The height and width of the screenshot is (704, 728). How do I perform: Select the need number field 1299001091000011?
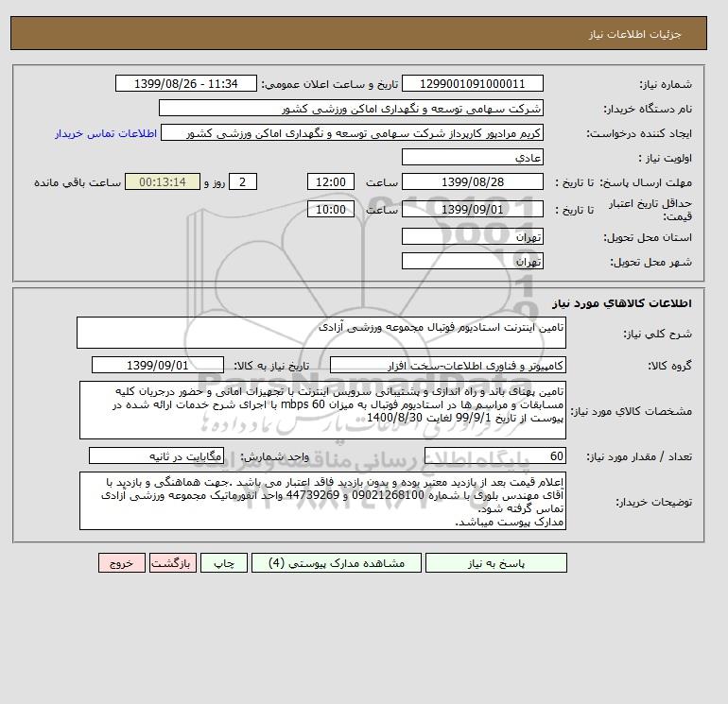[x=472, y=83]
